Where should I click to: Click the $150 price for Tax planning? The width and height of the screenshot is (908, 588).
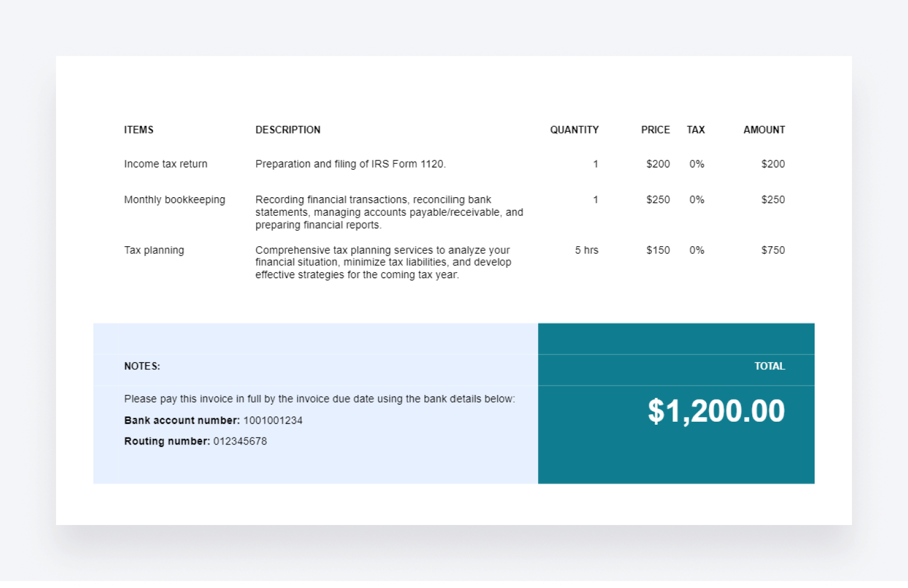pyautogui.click(x=658, y=250)
